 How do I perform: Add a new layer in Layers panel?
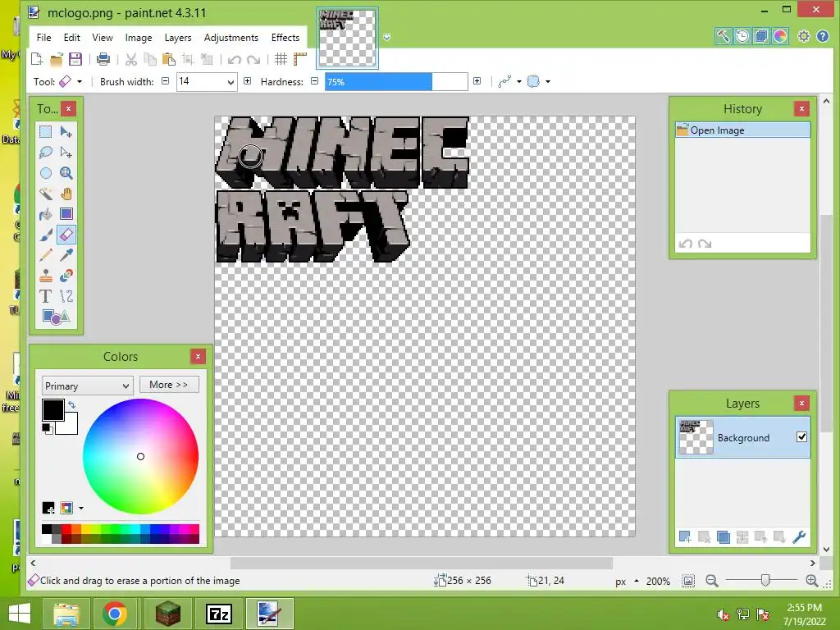(685, 536)
